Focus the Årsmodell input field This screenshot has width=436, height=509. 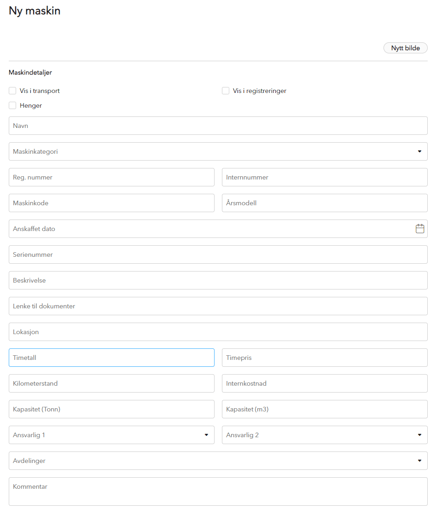point(325,203)
